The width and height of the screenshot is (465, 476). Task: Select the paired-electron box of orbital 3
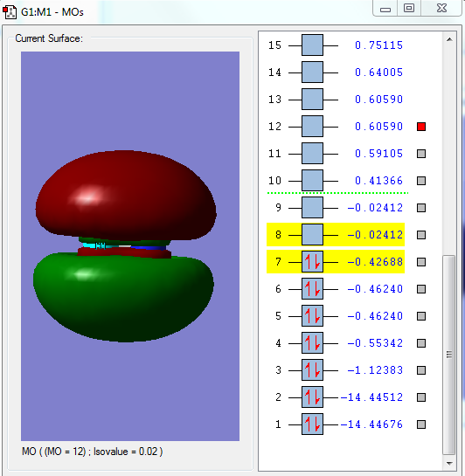(x=312, y=370)
